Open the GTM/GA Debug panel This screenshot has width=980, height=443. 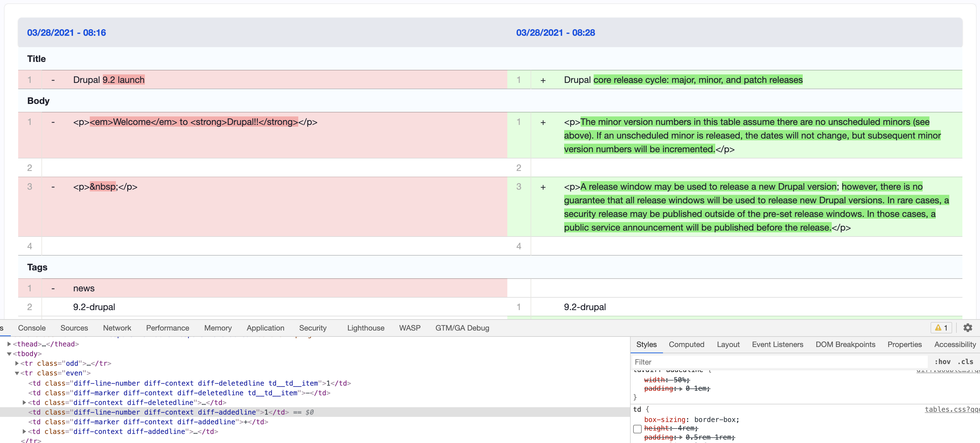tap(462, 327)
